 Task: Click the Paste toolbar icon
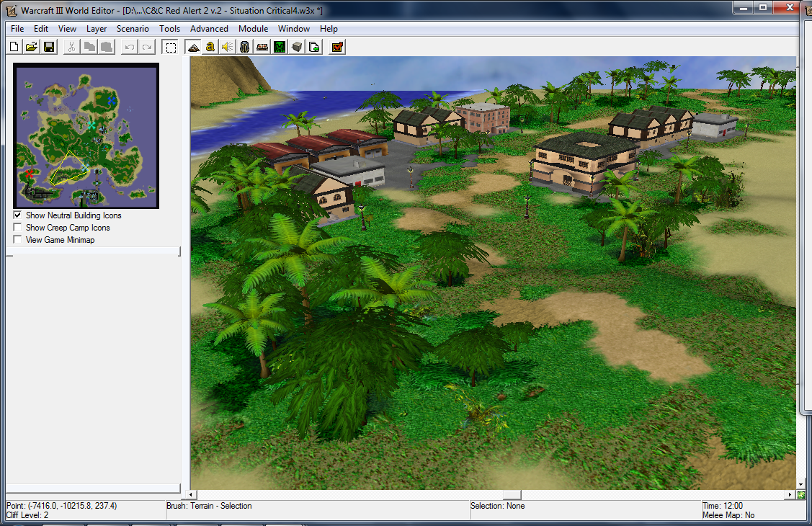coord(107,47)
